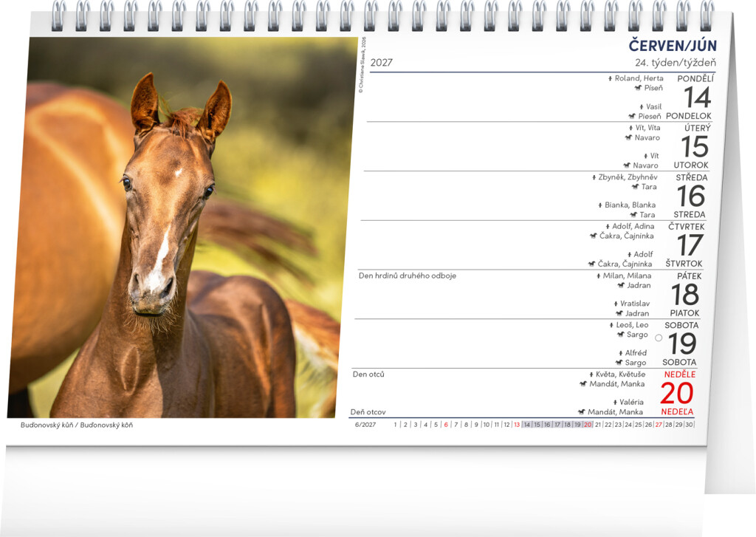The width and height of the screenshot is (756, 537).
Task: Click the ČTVRTEK 17 day heading
Action: pos(686,239)
